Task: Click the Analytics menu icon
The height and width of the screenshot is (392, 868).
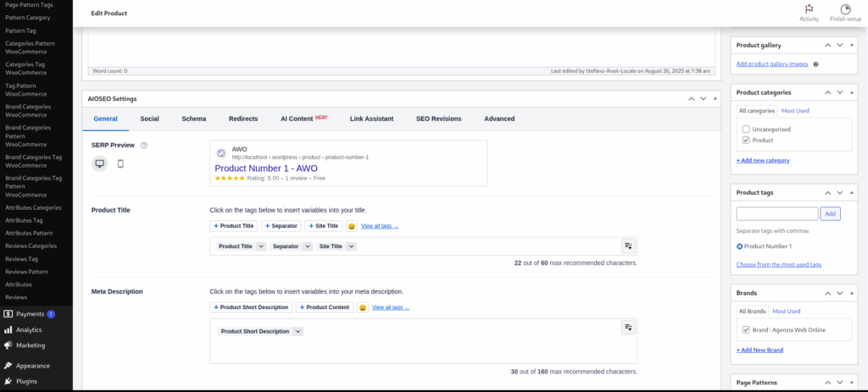Action: tap(8, 329)
